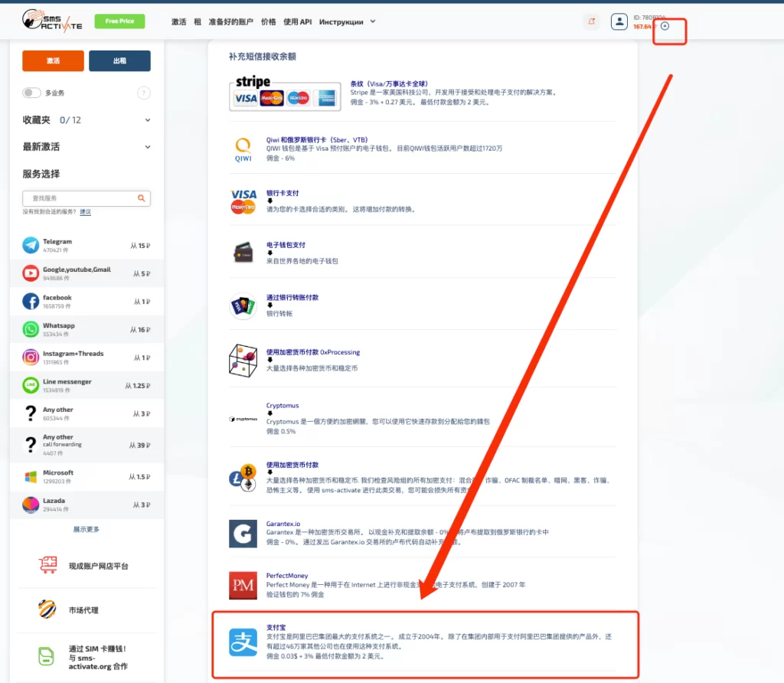Click the Garantex G logo
Viewport: 784px width, 683px height.
click(x=243, y=534)
